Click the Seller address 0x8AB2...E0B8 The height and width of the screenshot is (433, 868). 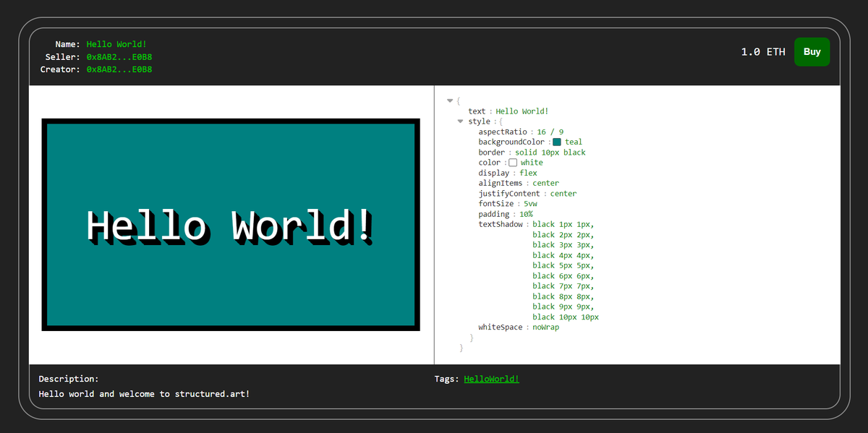click(x=119, y=57)
